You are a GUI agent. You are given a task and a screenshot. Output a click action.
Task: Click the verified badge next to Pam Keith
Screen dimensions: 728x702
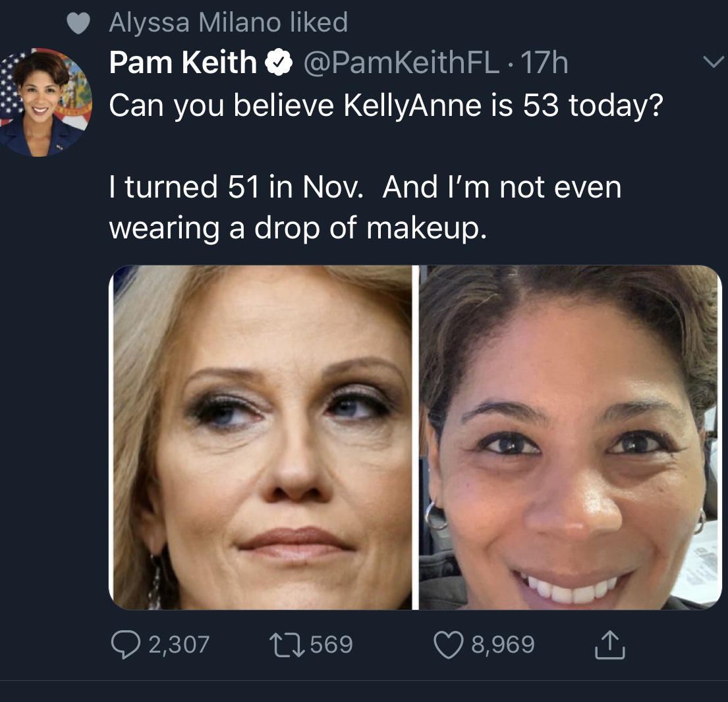[279, 63]
